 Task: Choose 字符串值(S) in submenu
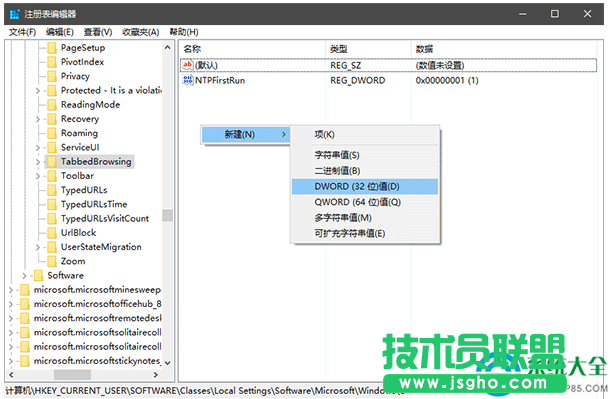365,155
